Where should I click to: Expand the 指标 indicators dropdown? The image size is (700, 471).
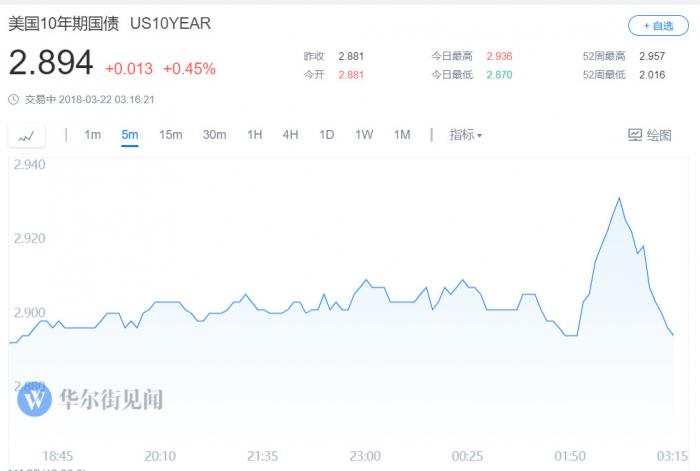[x=466, y=135]
